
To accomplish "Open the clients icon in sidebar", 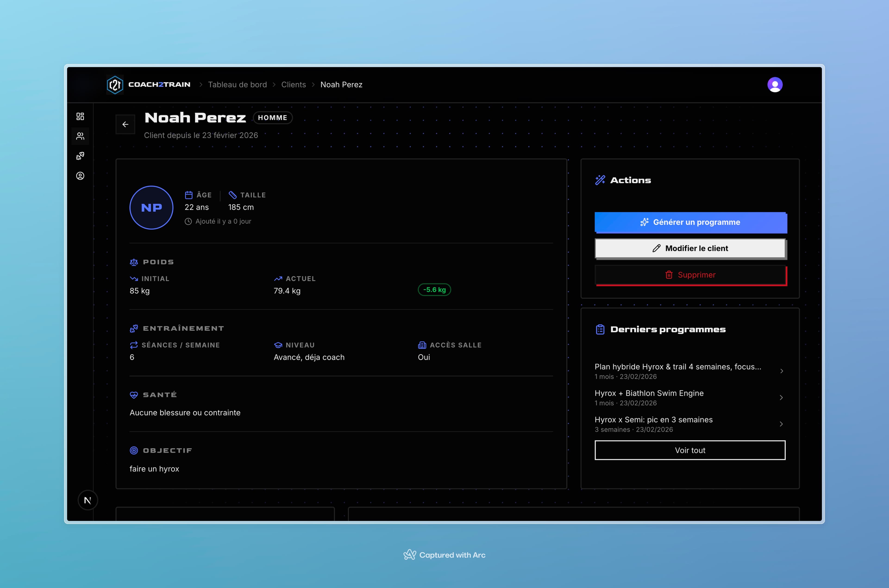I will (80, 136).
